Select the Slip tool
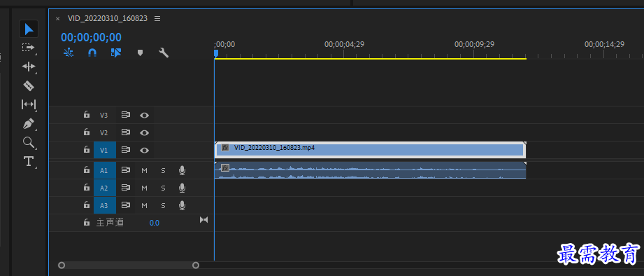Image resolution: width=644 pixels, height=276 pixels. pyautogui.click(x=29, y=104)
